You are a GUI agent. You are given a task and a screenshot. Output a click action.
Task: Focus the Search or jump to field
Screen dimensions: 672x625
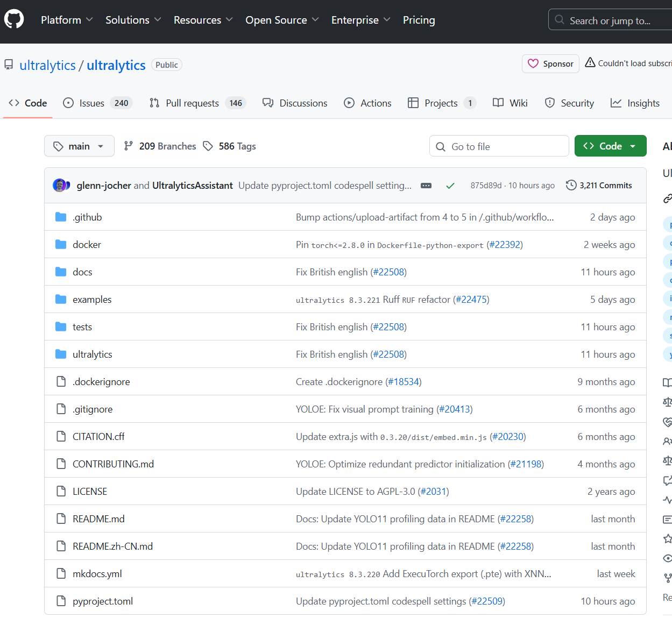click(610, 20)
